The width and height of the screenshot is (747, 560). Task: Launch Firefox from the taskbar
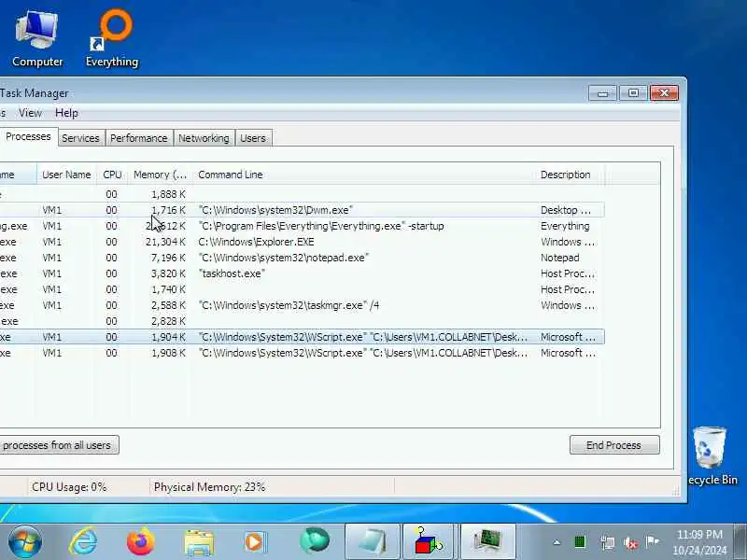pyautogui.click(x=141, y=541)
